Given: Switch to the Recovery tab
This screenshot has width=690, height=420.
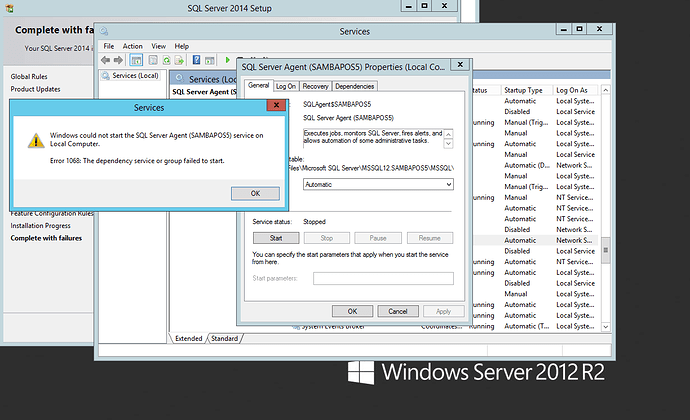Looking at the screenshot, I should [315, 86].
